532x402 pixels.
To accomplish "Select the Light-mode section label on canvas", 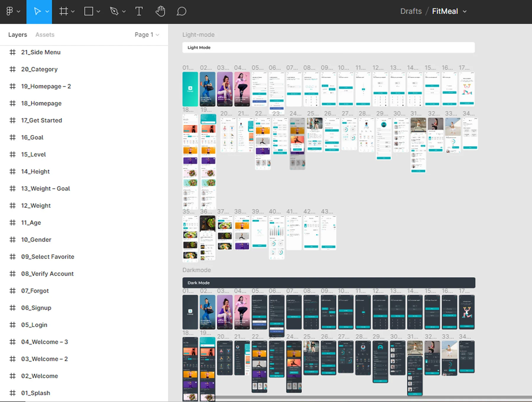I will click(x=198, y=35).
